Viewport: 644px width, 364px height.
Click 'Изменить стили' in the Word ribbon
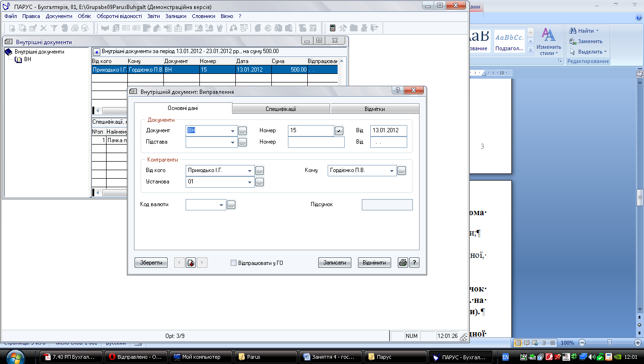tap(549, 41)
